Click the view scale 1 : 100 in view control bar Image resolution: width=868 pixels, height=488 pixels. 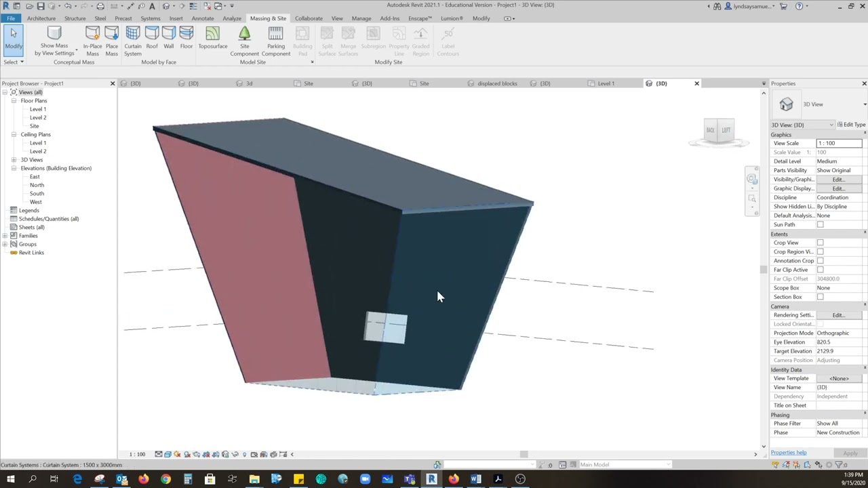coord(138,454)
